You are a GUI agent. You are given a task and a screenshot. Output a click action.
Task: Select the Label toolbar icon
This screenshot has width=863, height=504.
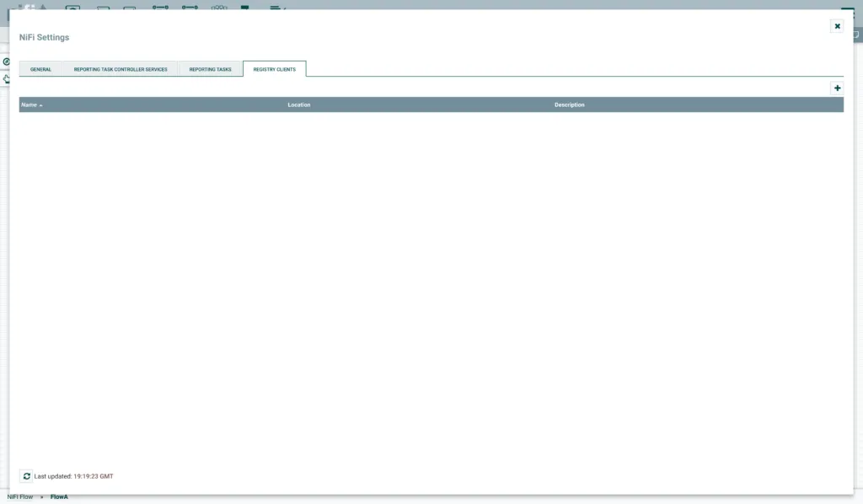click(x=275, y=8)
